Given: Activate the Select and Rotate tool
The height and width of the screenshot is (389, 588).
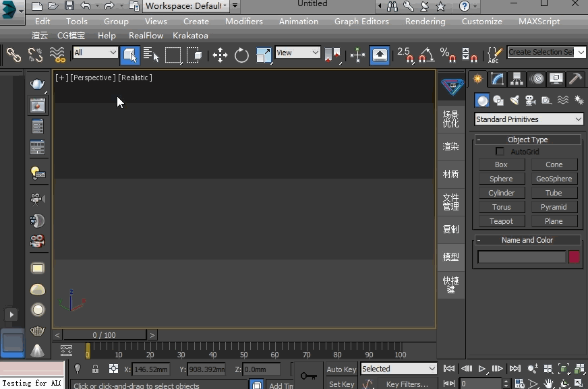Looking at the screenshot, I should pyautogui.click(x=241, y=55).
